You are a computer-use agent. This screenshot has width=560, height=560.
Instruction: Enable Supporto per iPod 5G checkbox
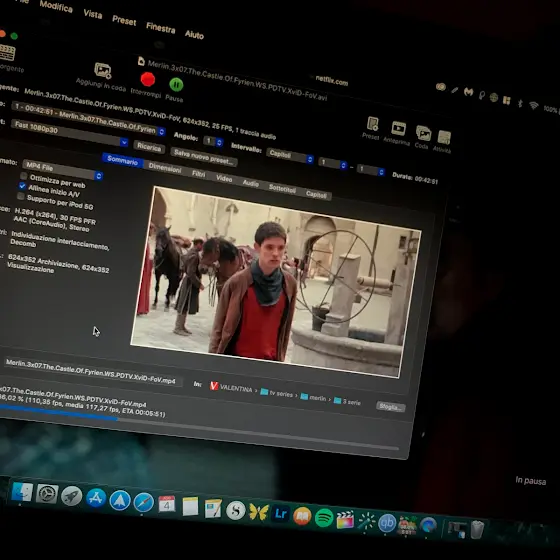pos(21,196)
